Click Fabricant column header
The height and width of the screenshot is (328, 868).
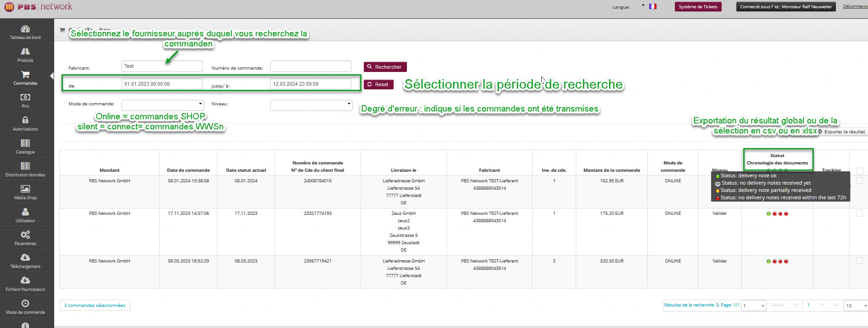click(x=490, y=170)
